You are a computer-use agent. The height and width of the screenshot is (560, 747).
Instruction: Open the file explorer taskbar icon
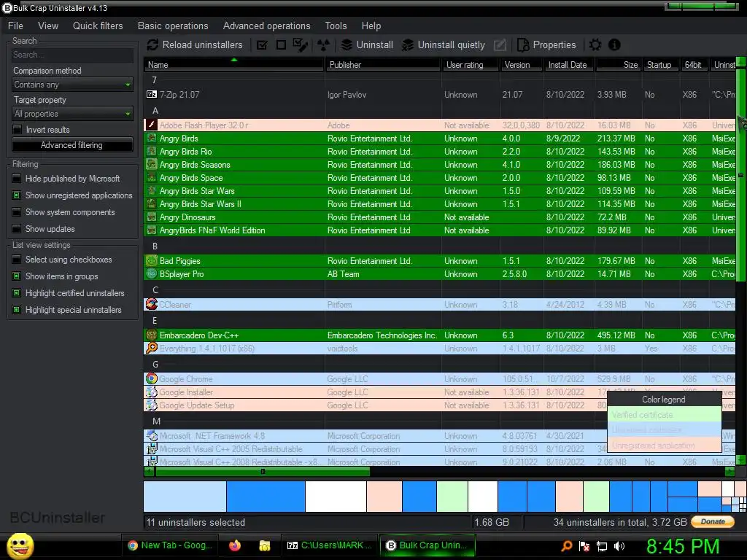coord(264,545)
